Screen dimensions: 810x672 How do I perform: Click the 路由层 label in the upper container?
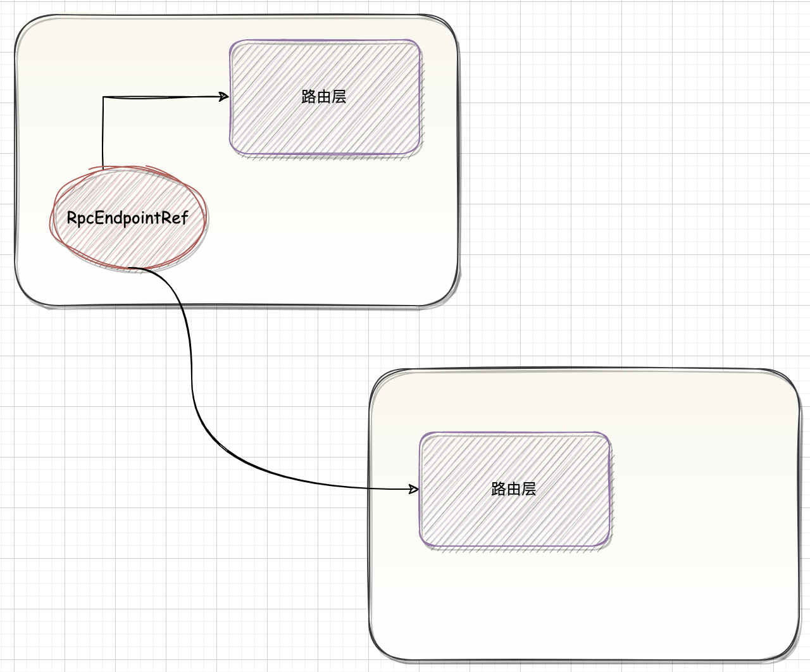point(324,96)
